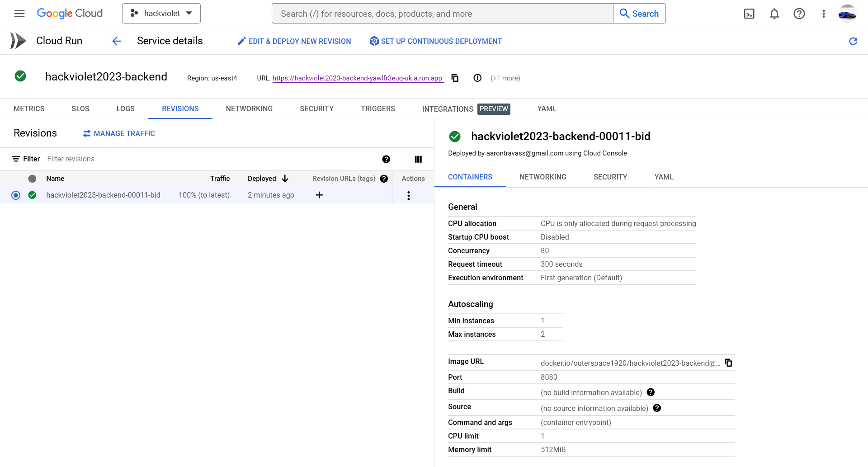Select the Revisions tab
This screenshot has width=868, height=467.
(180, 108)
